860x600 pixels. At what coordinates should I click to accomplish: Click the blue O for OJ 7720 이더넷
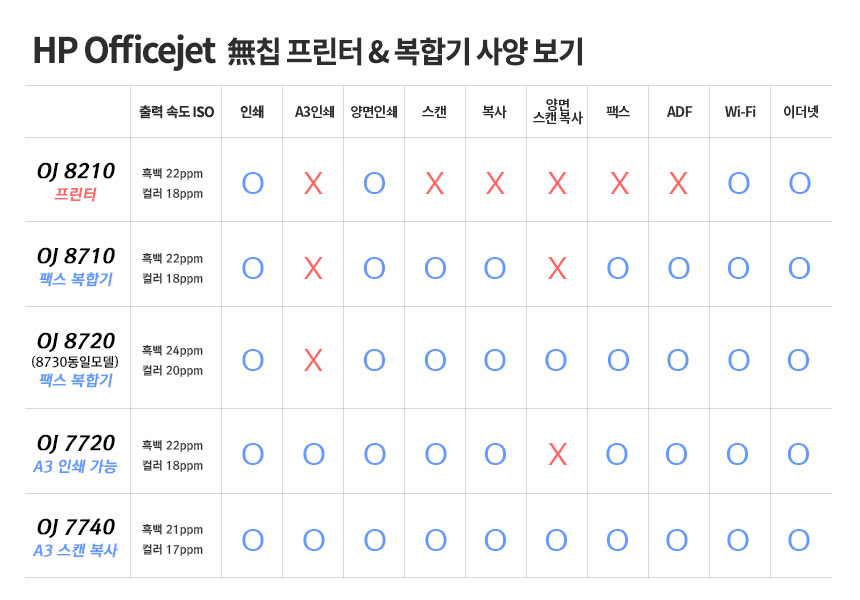coord(798,454)
